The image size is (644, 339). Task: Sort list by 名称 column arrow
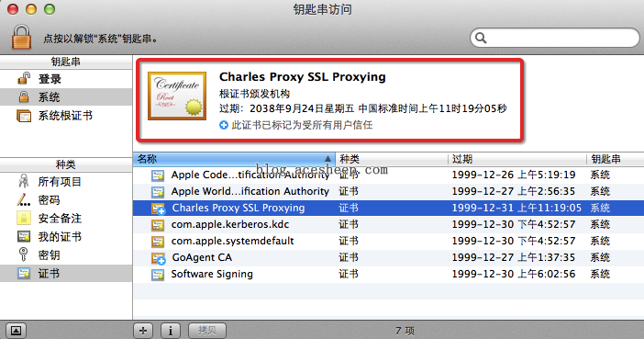pos(328,159)
